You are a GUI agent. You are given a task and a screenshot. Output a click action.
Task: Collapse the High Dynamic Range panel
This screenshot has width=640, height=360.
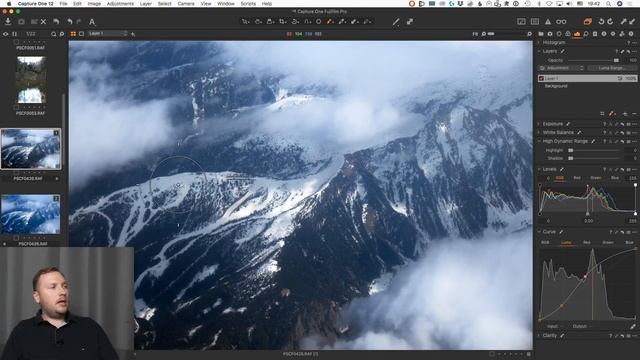[539, 141]
